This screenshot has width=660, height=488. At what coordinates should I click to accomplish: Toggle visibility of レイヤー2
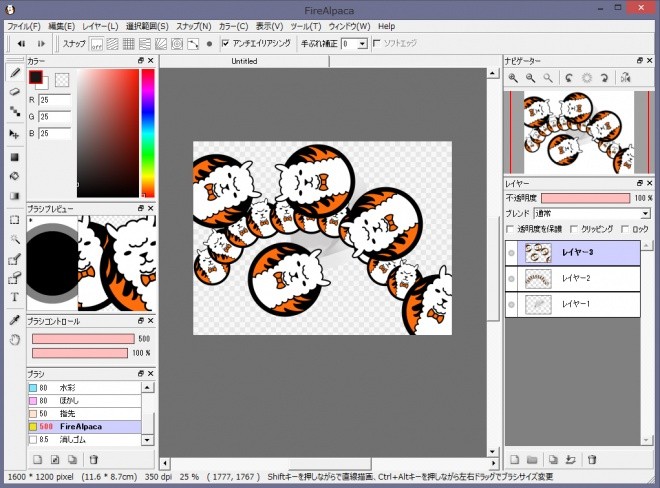click(511, 279)
